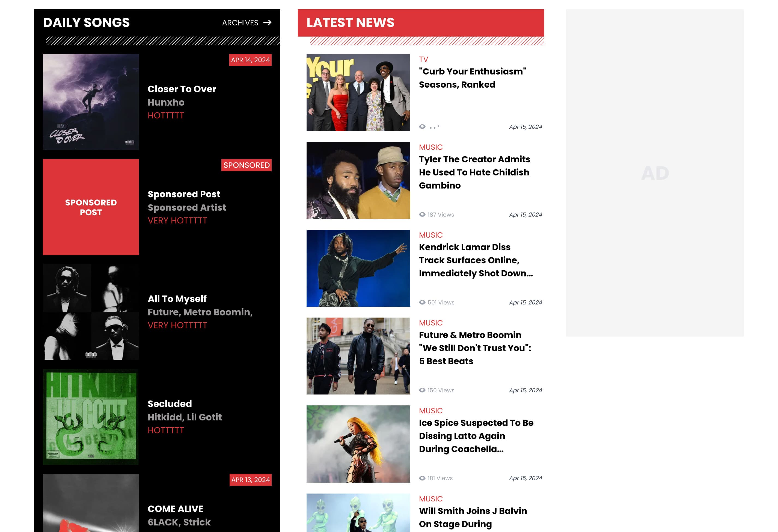778x532 pixels.
Task: Click eye views icon on Tyler The Creator article
Action: click(422, 214)
